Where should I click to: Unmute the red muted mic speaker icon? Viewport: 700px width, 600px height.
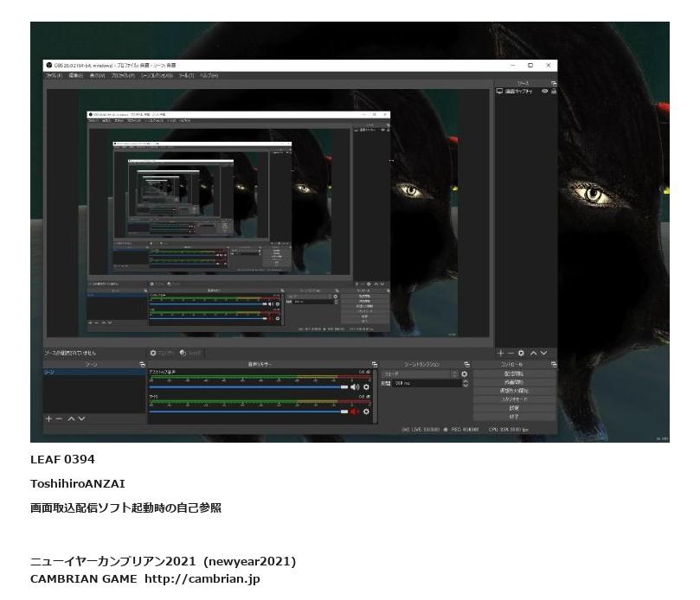coord(354,412)
